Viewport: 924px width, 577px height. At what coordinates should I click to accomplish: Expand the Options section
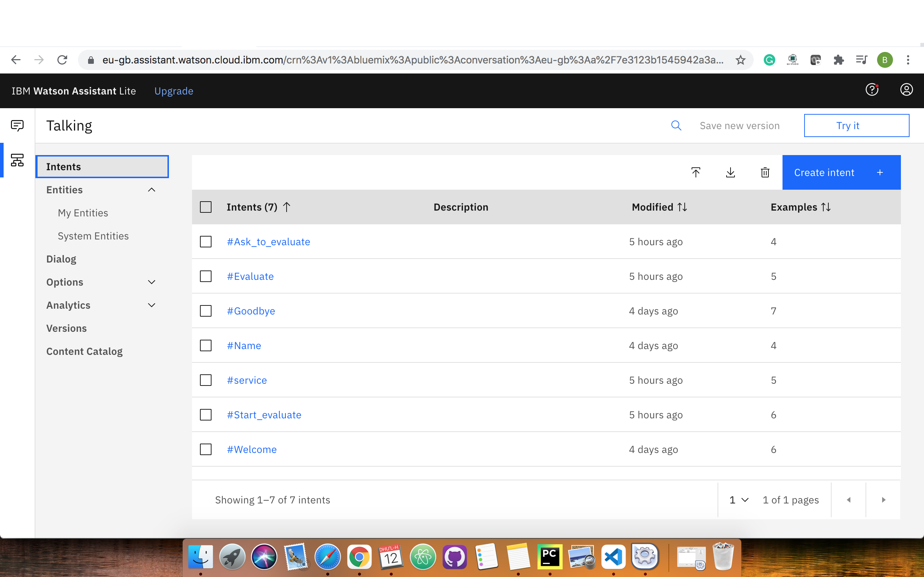pyautogui.click(x=152, y=282)
